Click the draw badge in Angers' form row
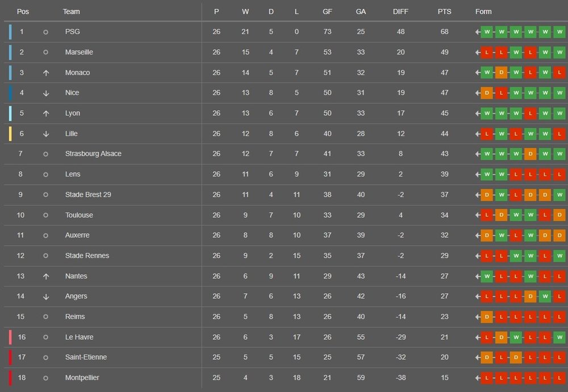 (x=530, y=296)
